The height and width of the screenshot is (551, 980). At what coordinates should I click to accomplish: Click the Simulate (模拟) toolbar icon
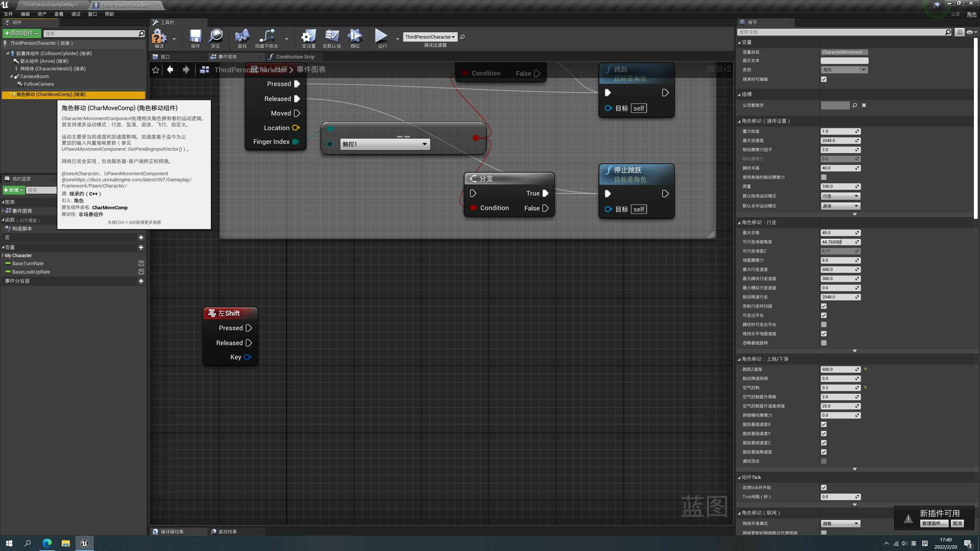click(x=355, y=38)
